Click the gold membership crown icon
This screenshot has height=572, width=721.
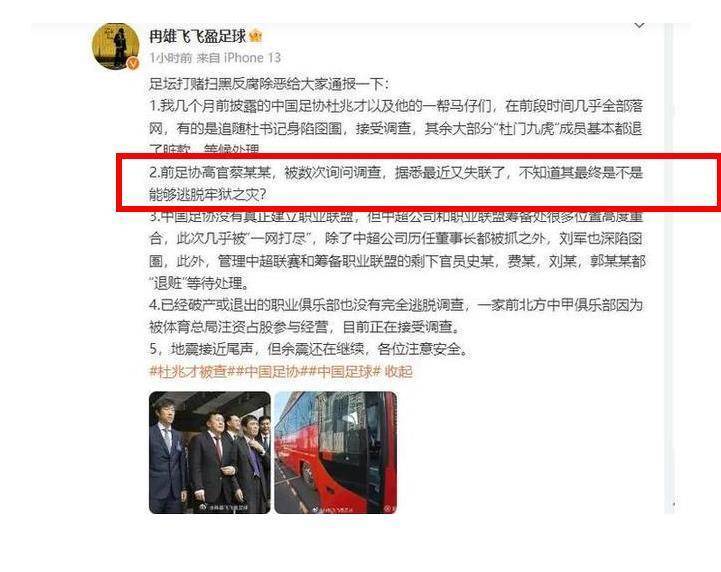[x=256, y=36]
